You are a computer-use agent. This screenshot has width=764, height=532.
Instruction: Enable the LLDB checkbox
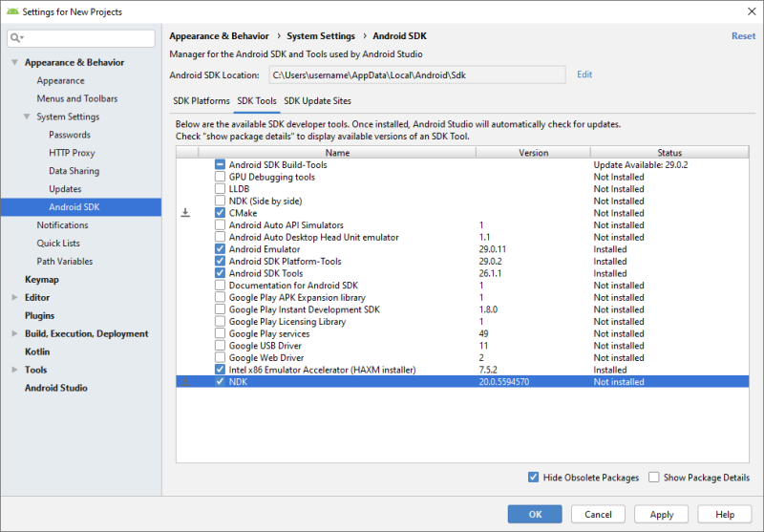pos(220,189)
